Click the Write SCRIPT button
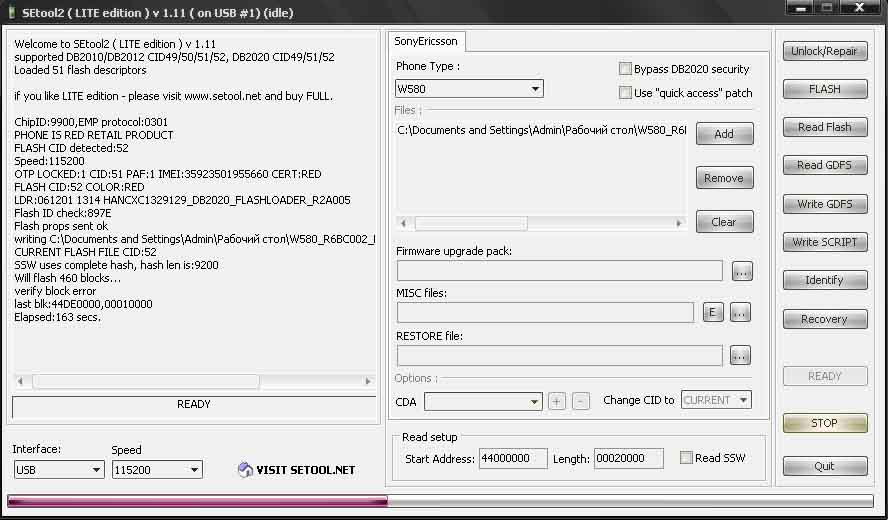 [x=825, y=242]
